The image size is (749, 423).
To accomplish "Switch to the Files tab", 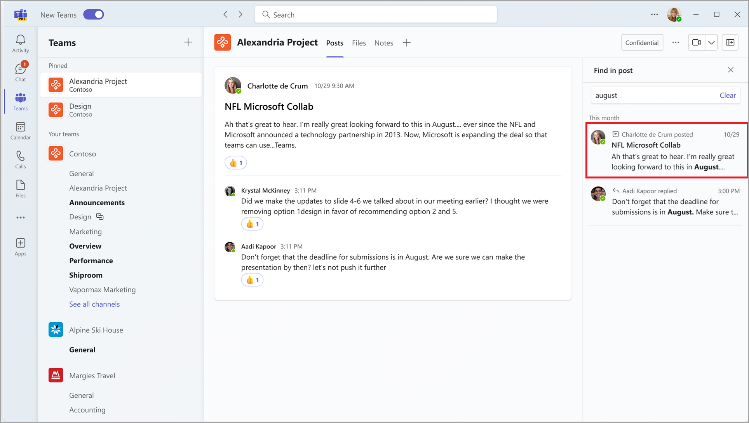I will [x=359, y=43].
